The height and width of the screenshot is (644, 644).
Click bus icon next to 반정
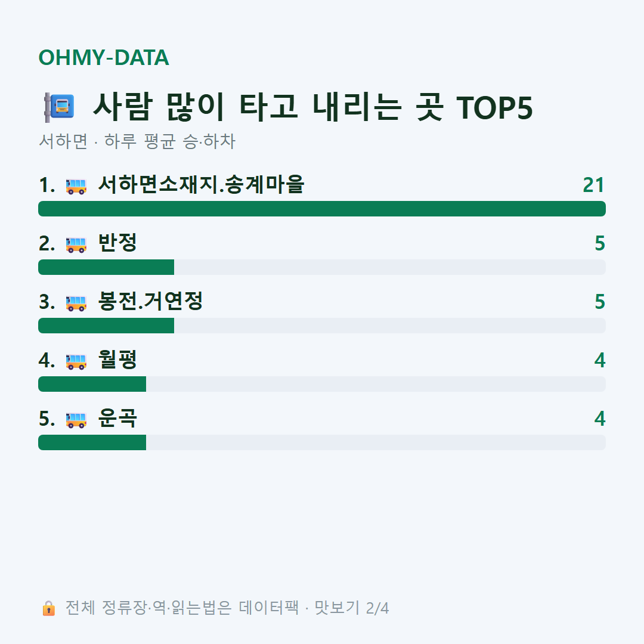click(76, 244)
